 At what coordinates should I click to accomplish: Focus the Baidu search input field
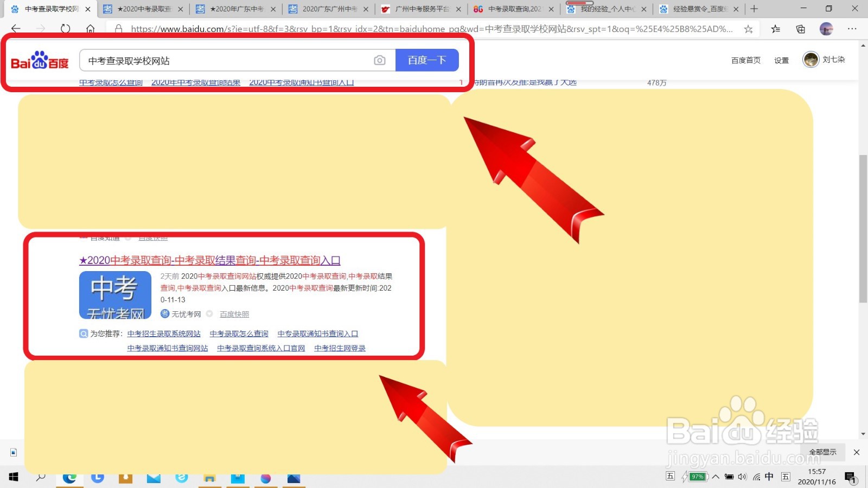click(228, 60)
